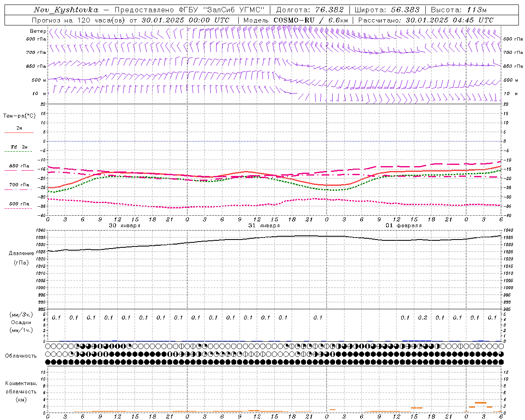
Task: Click the 'Облачность' cloud cover row label
Action: [21, 356]
